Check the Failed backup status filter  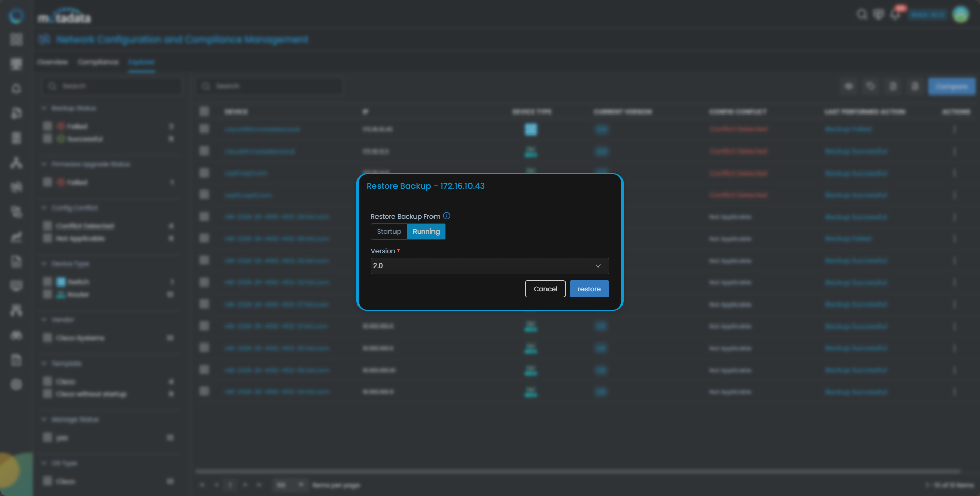(x=47, y=126)
